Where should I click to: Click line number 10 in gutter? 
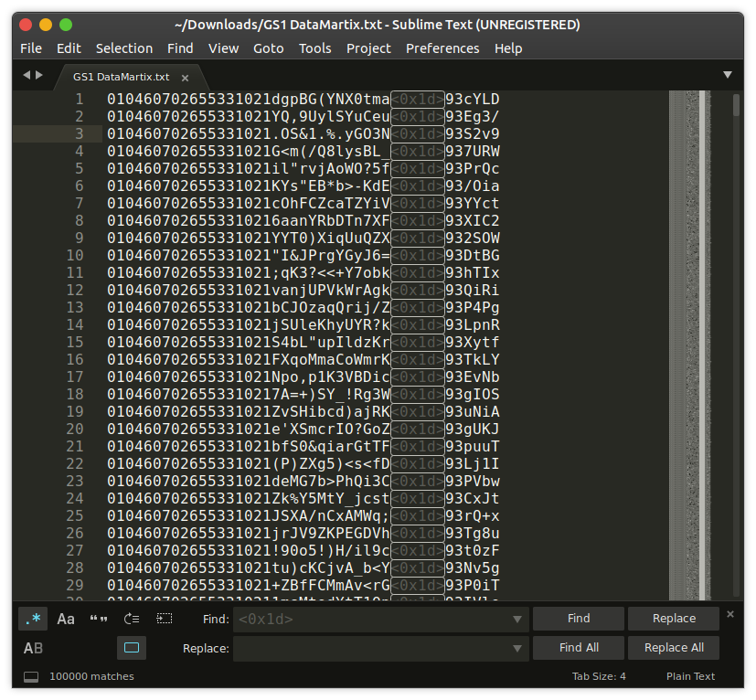point(75,256)
